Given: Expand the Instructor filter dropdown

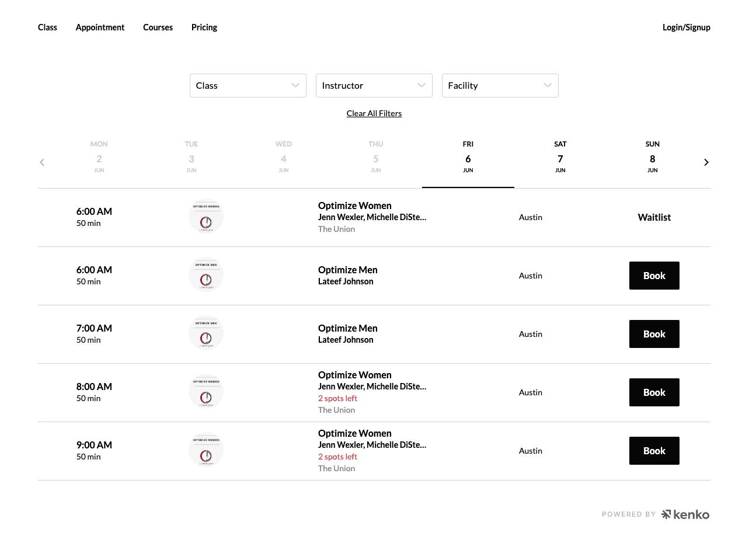Looking at the screenshot, I should (x=374, y=85).
